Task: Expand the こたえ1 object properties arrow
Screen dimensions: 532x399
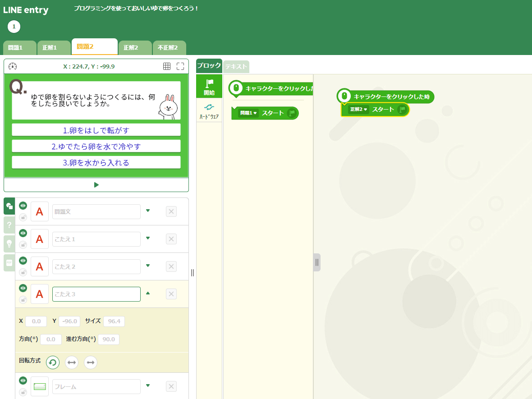Action: click(148, 238)
